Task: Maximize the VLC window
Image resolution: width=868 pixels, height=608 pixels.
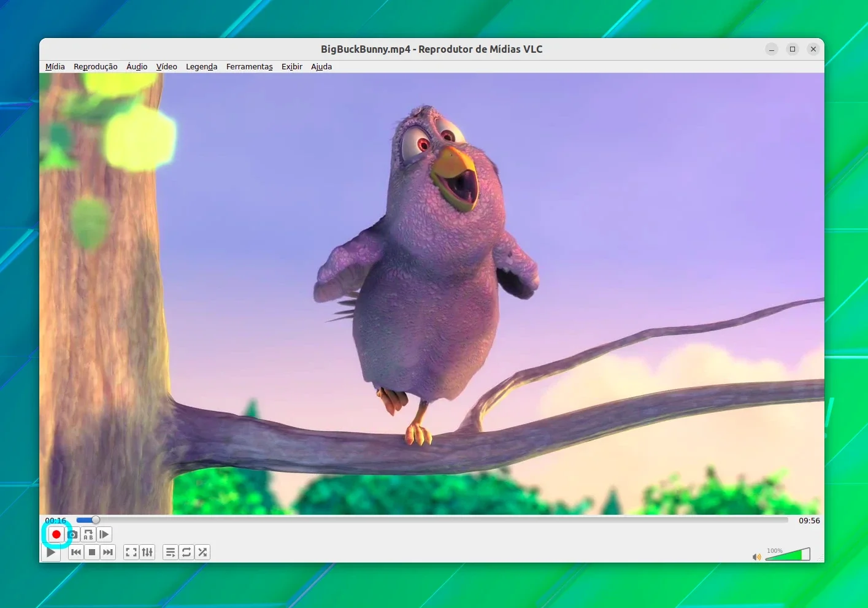Action: pos(793,49)
